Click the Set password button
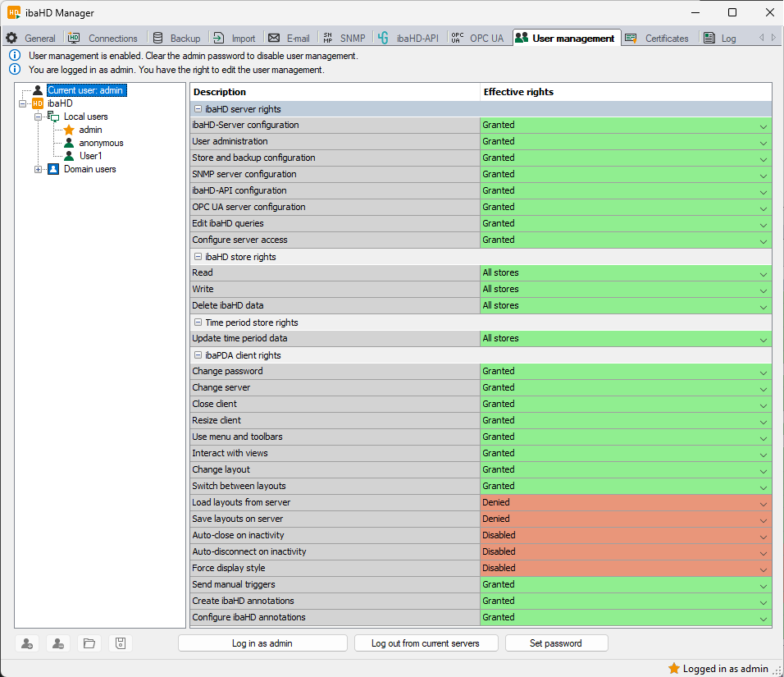 point(556,643)
